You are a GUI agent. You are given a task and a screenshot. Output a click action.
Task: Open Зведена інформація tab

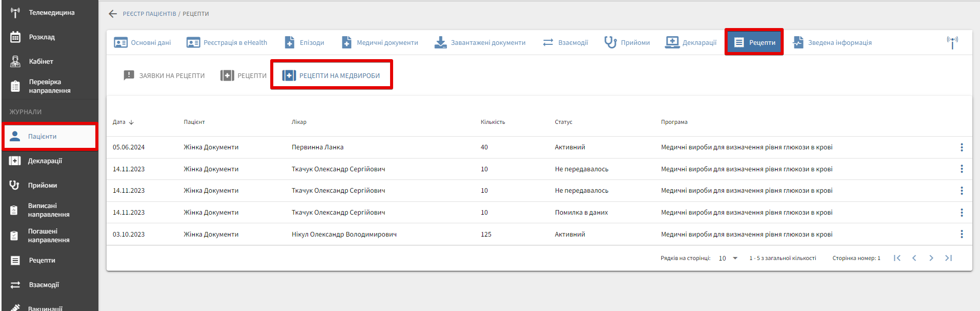point(832,42)
